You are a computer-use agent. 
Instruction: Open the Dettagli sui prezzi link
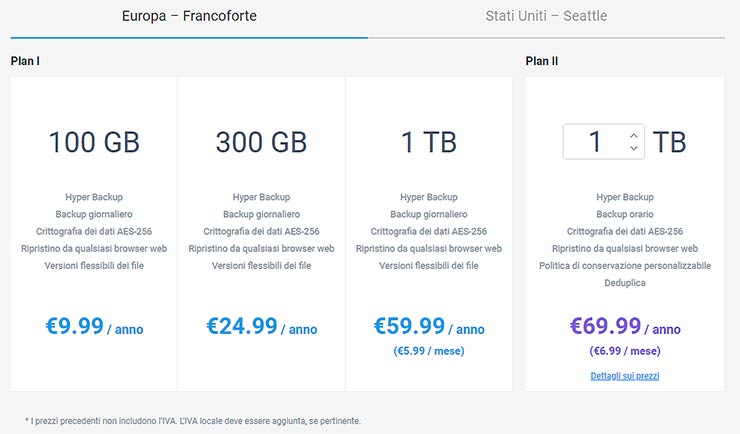(624, 376)
